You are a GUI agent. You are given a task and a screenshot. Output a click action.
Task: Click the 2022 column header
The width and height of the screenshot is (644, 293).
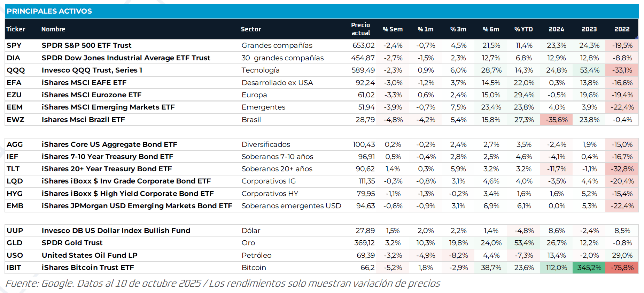pos(622,29)
